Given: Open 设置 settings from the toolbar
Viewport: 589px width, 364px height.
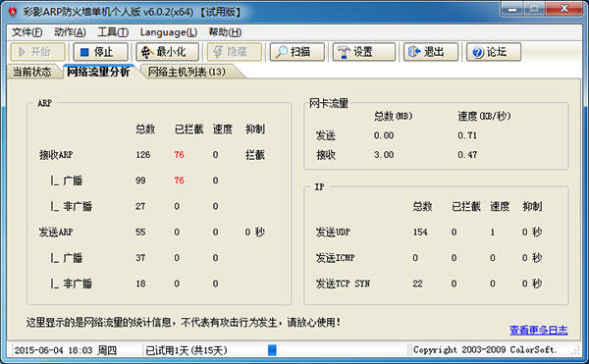Looking at the screenshot, I should (364, 52).
